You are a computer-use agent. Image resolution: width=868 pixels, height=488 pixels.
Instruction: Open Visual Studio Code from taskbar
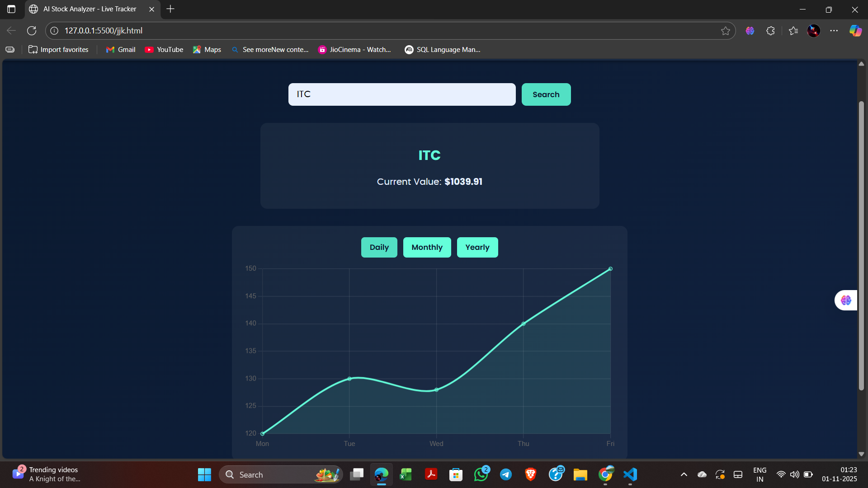[x=630, y=474]
